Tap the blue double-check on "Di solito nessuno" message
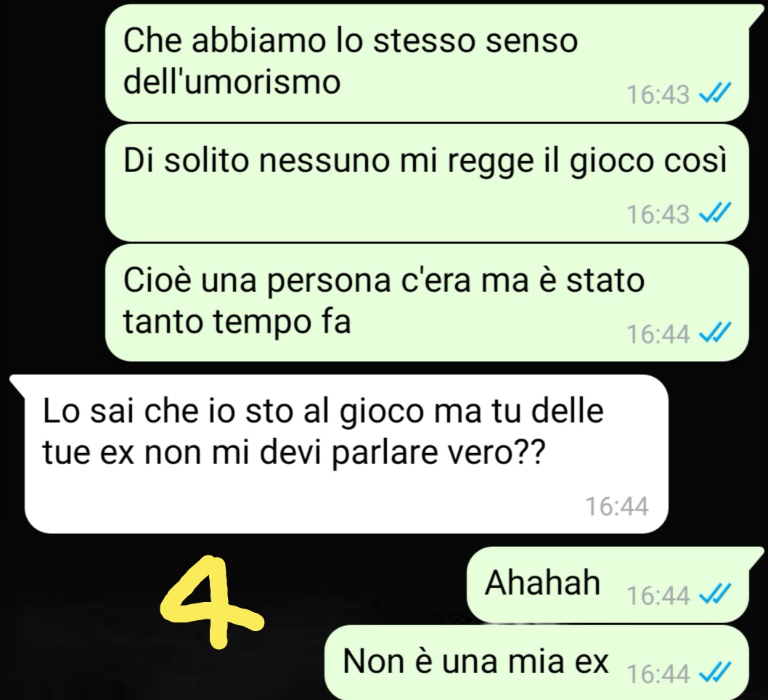This screenshot has width=768, height=700. (x=715, y=212)
